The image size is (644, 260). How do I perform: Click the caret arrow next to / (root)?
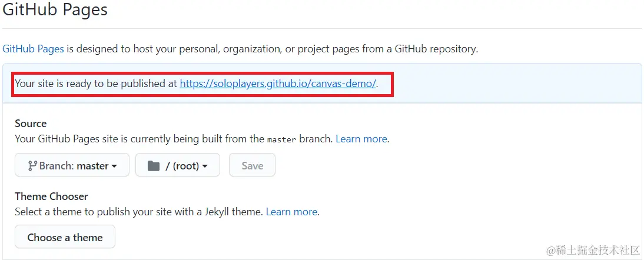click(205, 166)
